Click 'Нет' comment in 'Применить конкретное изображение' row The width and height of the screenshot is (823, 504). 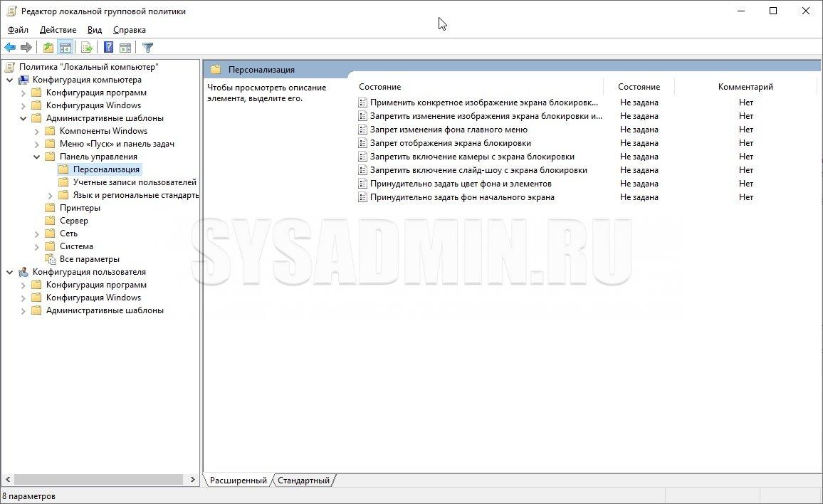746,103
